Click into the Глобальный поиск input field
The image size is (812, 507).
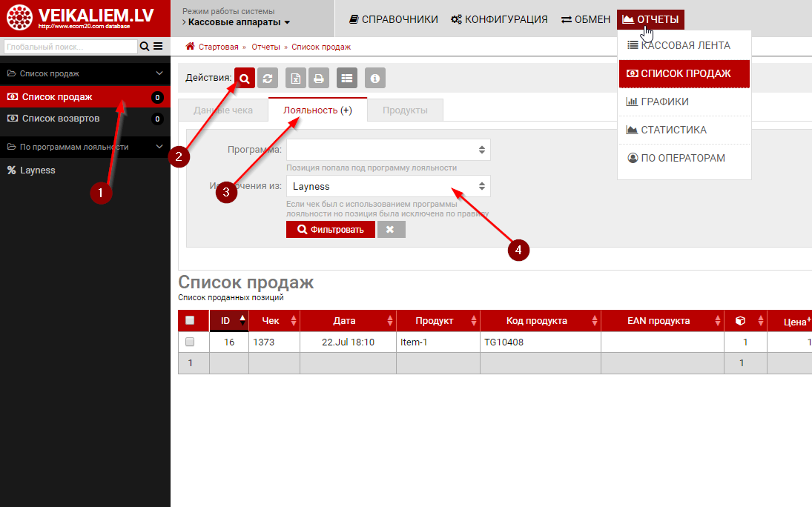[70, 47]
